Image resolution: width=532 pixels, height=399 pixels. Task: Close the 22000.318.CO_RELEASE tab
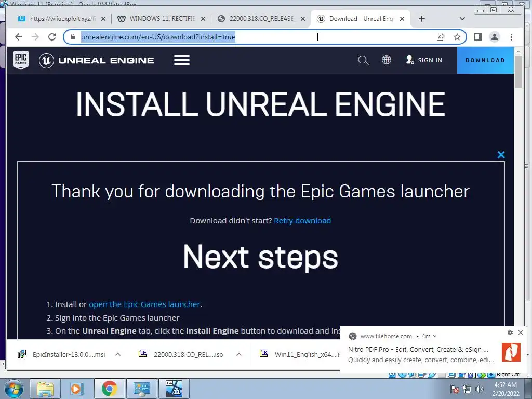point(303,19)
